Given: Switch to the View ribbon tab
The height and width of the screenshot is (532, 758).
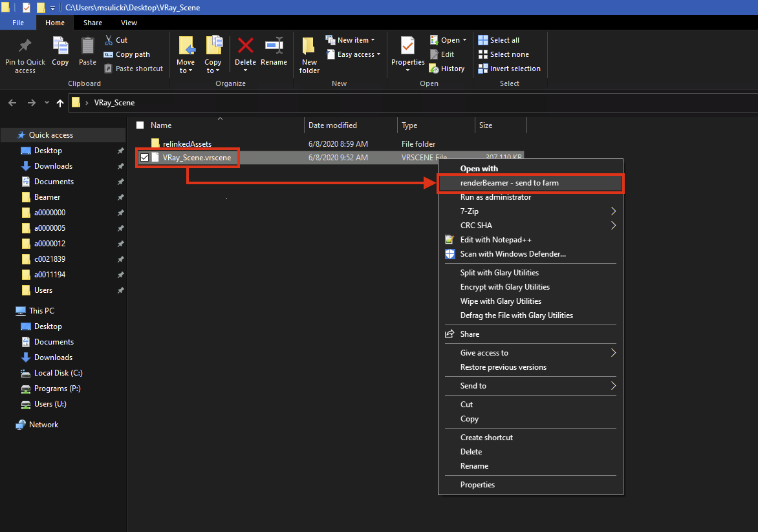Looking at the screenshot, I should click(129, 23).
